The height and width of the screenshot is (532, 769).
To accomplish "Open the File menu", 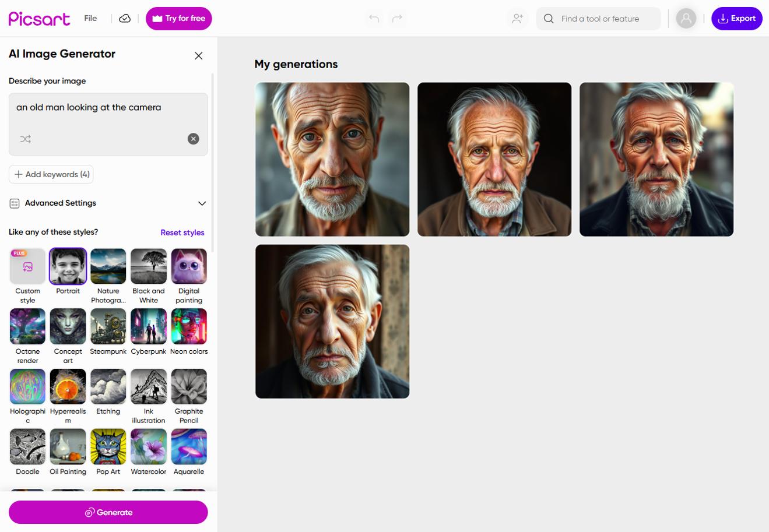I will pyautogui.click(x=90, y=18).
